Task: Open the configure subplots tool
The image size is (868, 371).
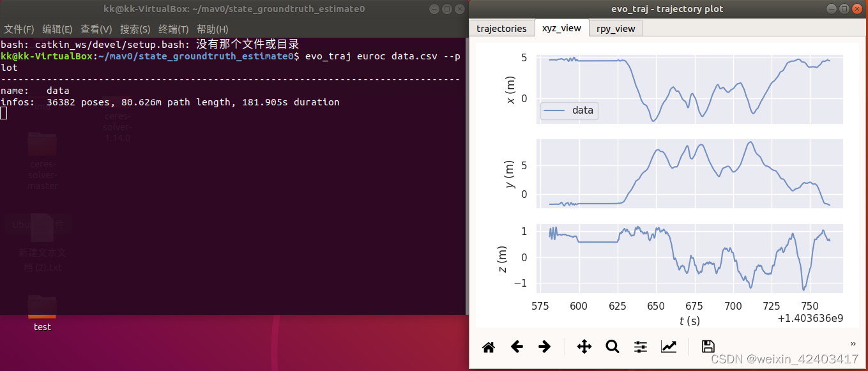Action: click(641, 347)
